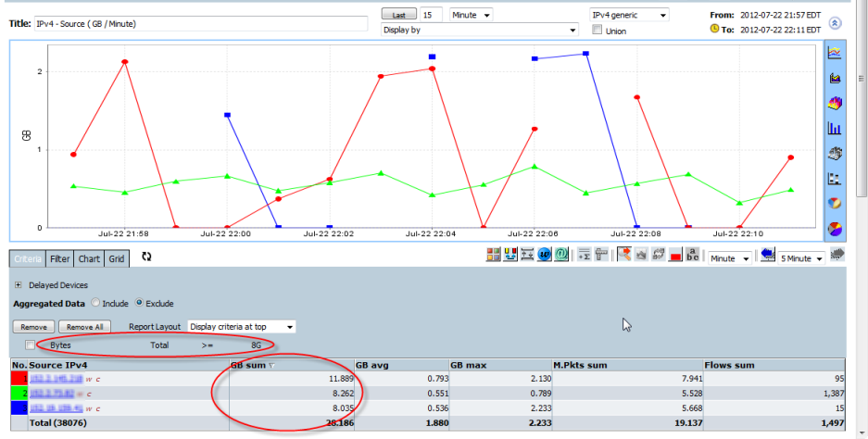Click the 11.889 GB sum cell

pos(292,379)
